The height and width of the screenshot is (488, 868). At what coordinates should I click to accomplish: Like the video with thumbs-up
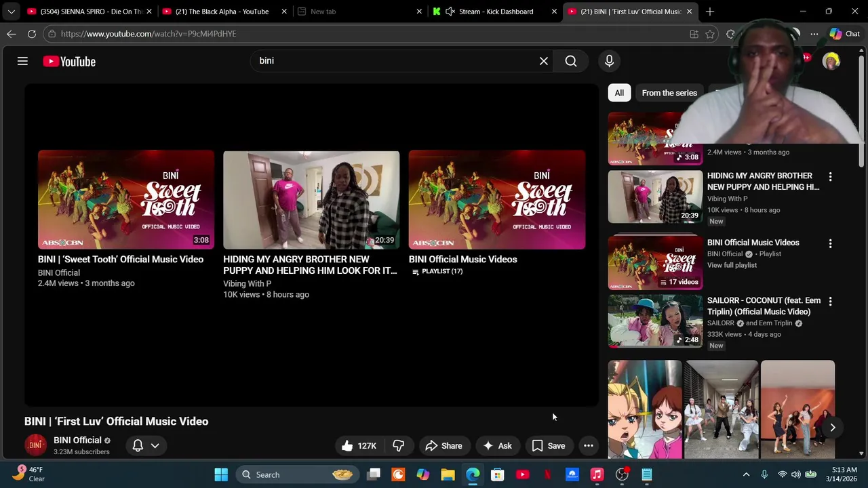pyautogui.click(x=359, y=445)
